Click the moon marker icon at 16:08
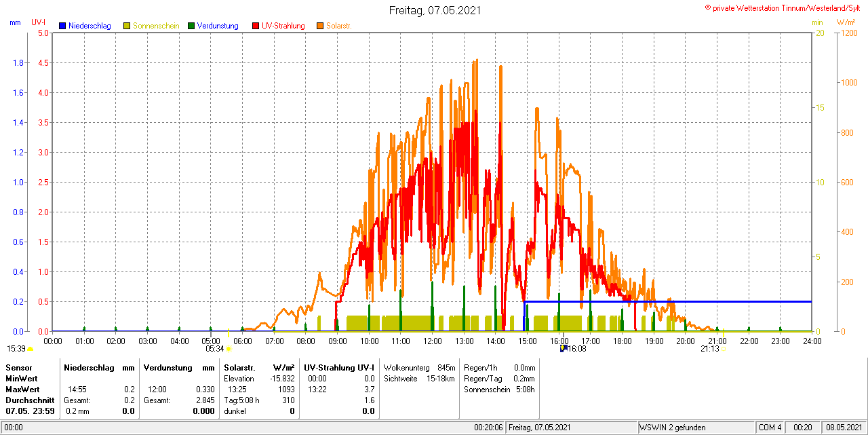This screenshot has height=435, width=868. pos(563,348)
